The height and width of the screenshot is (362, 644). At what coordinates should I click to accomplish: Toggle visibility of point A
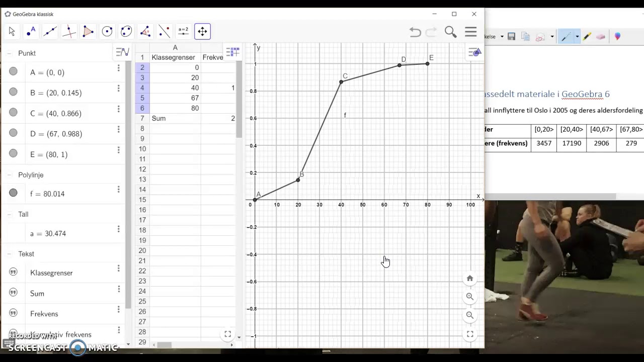pyautogui.click(x=13, y=72)
